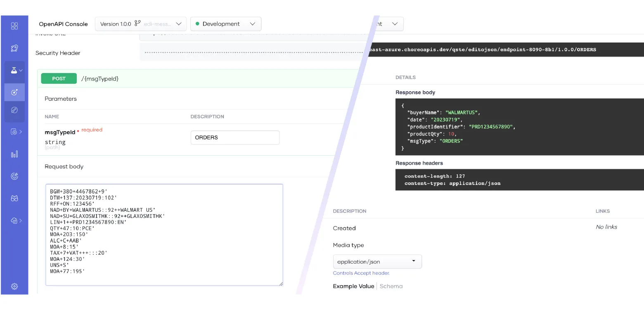Open the Development environment dropdown

[x=225, y=24]
